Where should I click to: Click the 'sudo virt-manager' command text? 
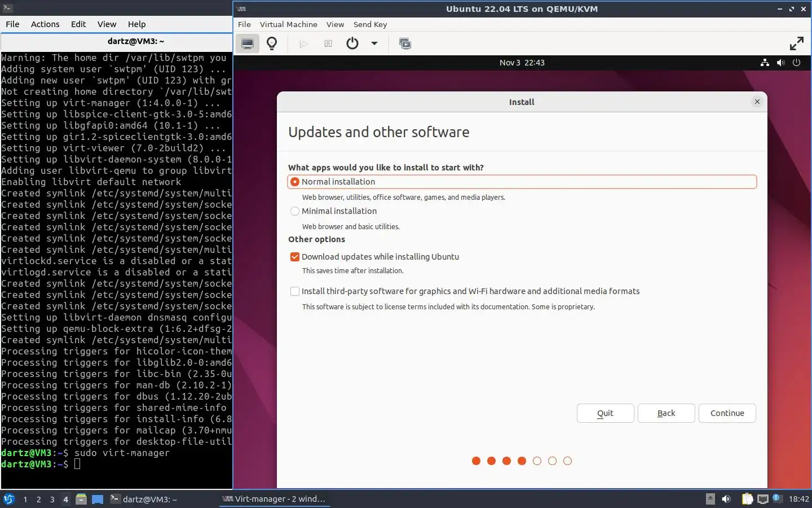[x=122, y=453]
